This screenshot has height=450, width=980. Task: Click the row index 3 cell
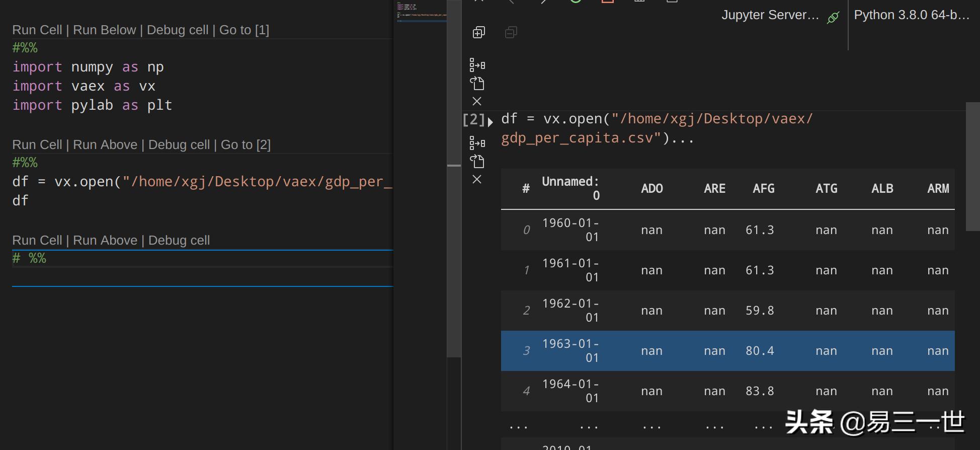click(x=526, y=351)
